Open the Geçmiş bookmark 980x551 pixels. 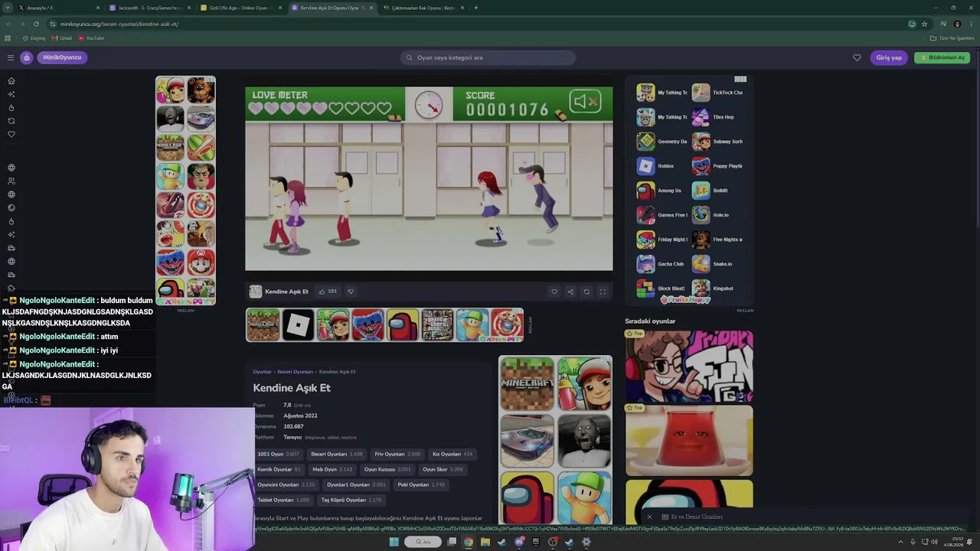point(34,38)
